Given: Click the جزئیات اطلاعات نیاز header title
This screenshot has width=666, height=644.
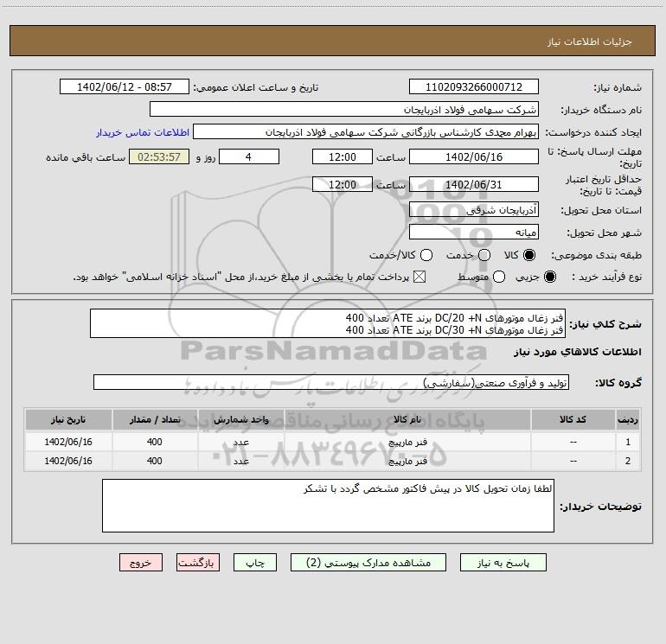Looking at the screenshot, I should tap(590, 41).
